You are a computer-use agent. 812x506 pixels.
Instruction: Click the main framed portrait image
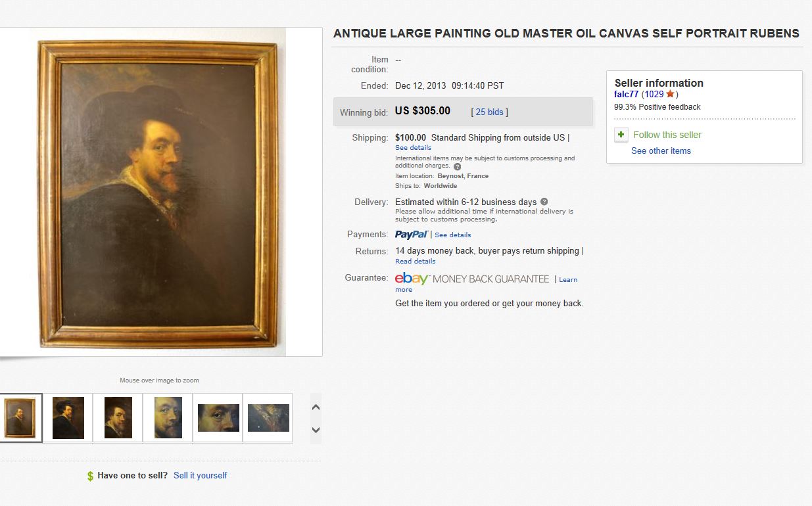pos(158,192)
